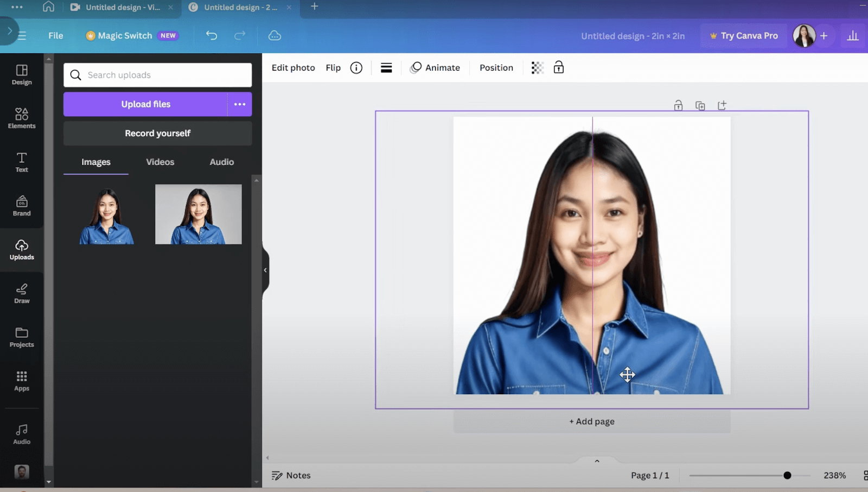
Task: Open the 238% zoom level dropdown
Action: click(x=834, y=476)
